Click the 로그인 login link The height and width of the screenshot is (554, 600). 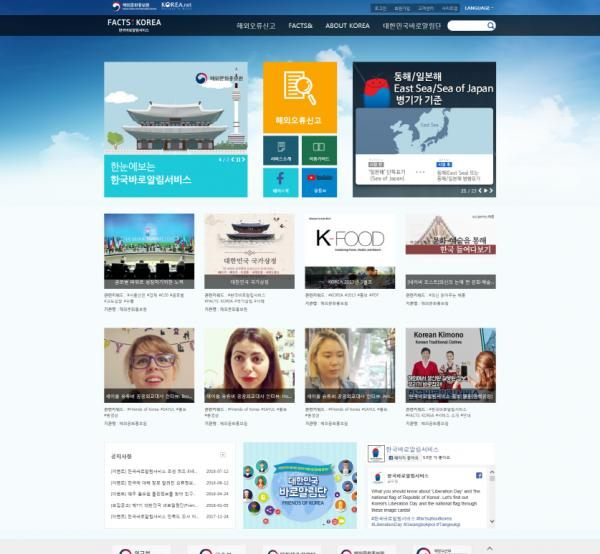pos(380,7)
